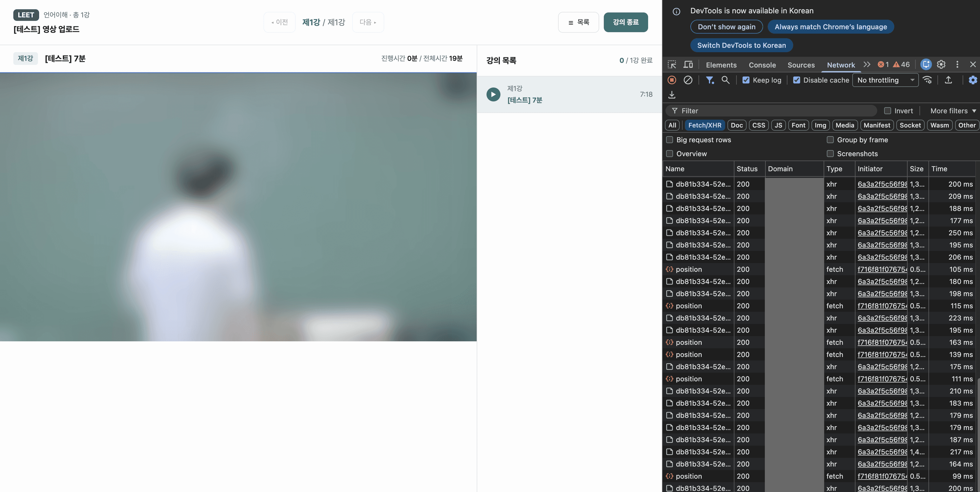Open DevTools settings gear icon

coord(941,65)
